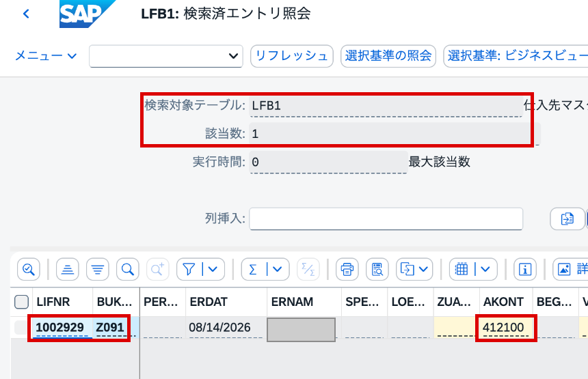
Task: Click the column insert icon button
Action: pos(567,219)
